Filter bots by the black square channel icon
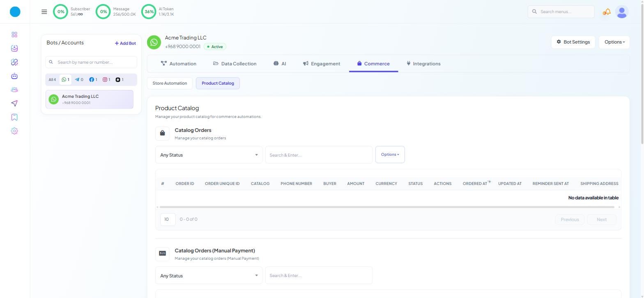Image resolution: width=644 pixels, height=298 pixels. pyautogui.click(x=120, y=80)
